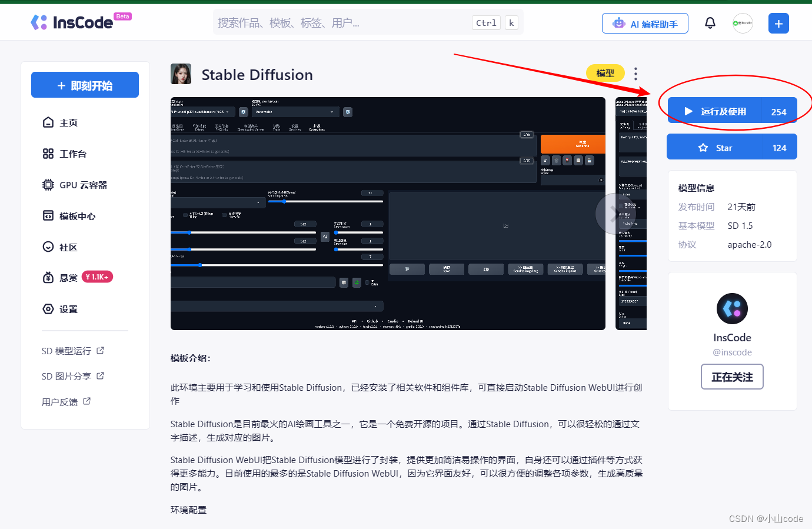812x529 pixels.
Task: Click the 21天前 publish time
Action: pyautogui.click(x=741, y=207)
